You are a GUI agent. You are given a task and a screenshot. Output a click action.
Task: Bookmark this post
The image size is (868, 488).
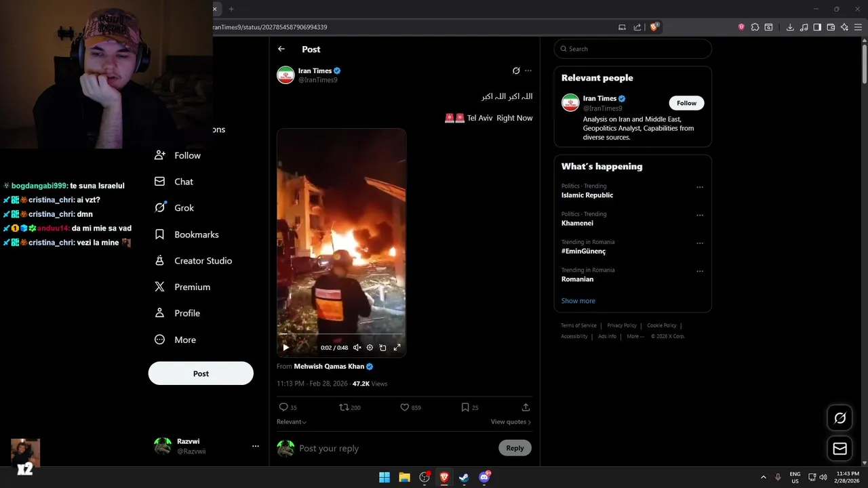pyautogui.click(x=465, y=407)
